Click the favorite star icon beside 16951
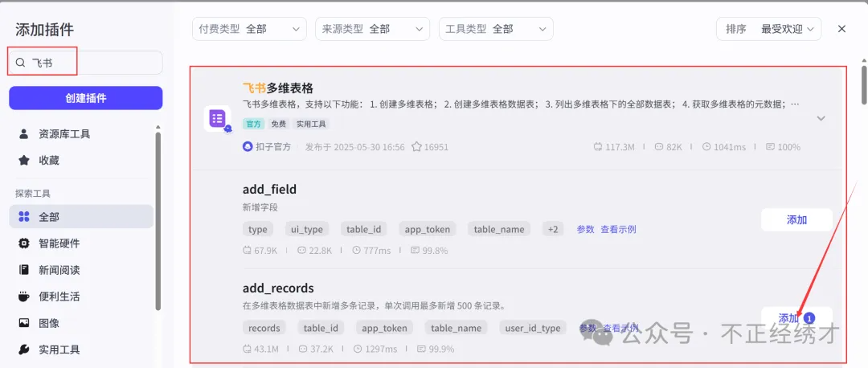 [417, 147]
